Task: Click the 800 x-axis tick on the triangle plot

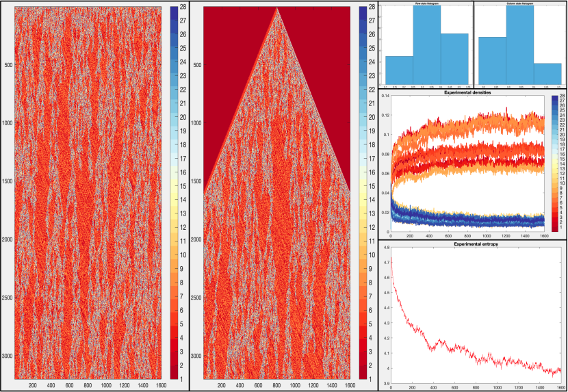Action: pyautogui.click(x=277, y=386)
